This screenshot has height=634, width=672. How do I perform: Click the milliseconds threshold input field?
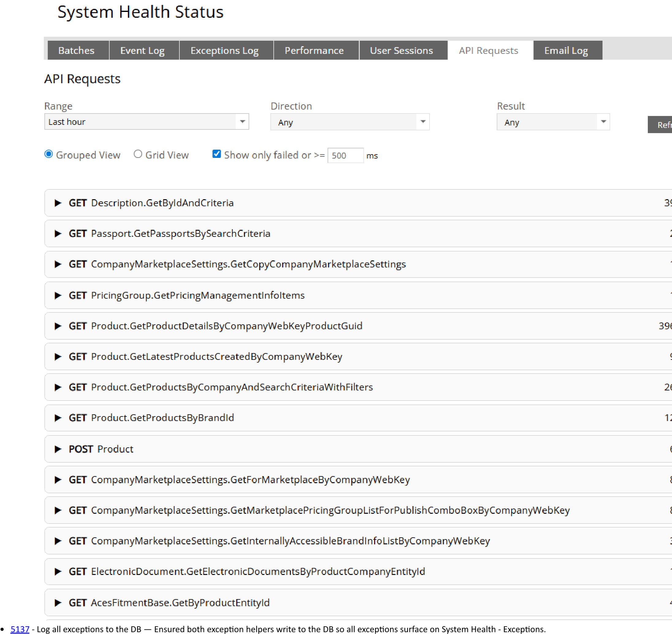[x=345, y=155]
